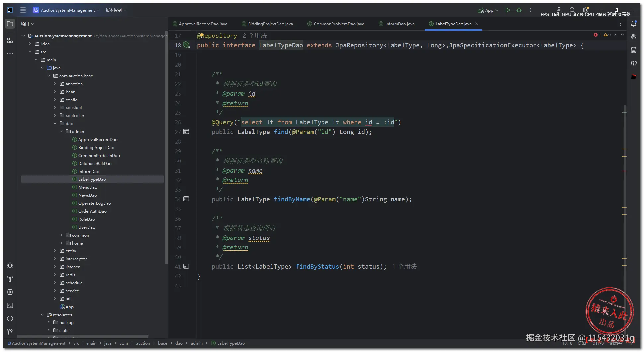Open the Maven tool window
Image resolution: width=644 pixels, height=352 pixels.
[x=634, y=63]
